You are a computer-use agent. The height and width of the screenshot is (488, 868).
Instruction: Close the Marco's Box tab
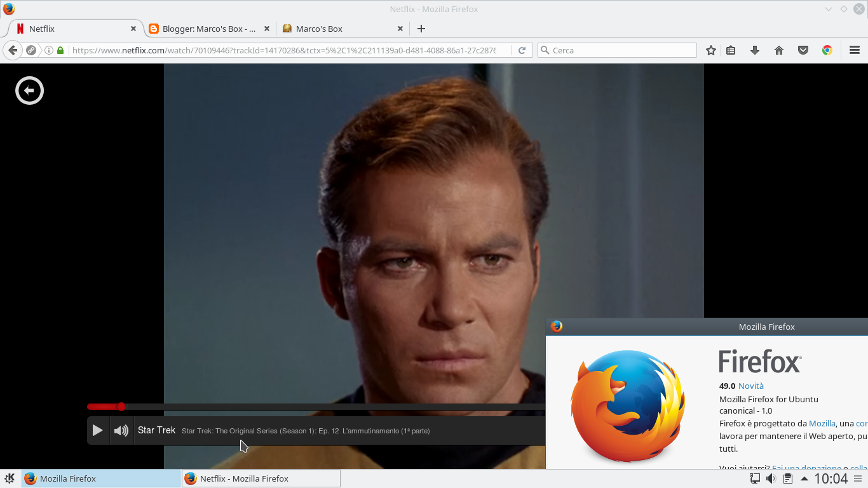pos(400,29)
